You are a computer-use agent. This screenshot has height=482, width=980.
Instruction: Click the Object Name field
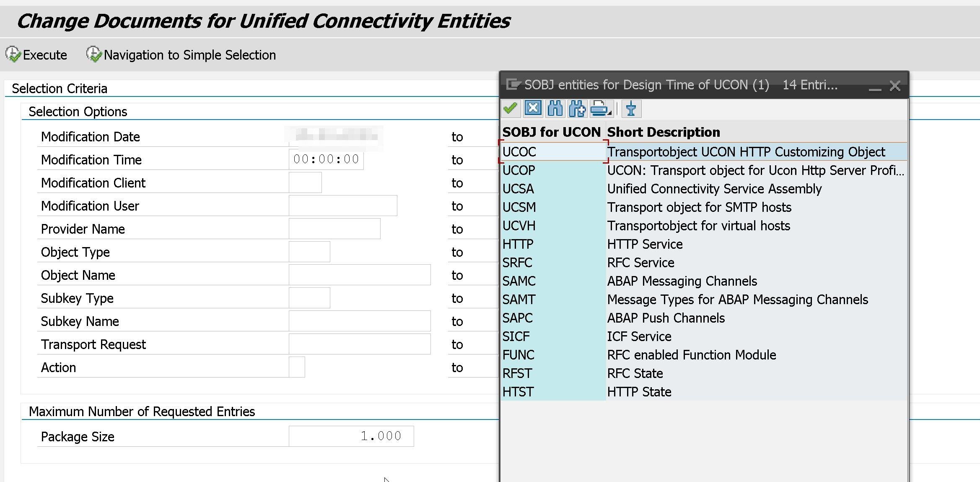[360, 275]
